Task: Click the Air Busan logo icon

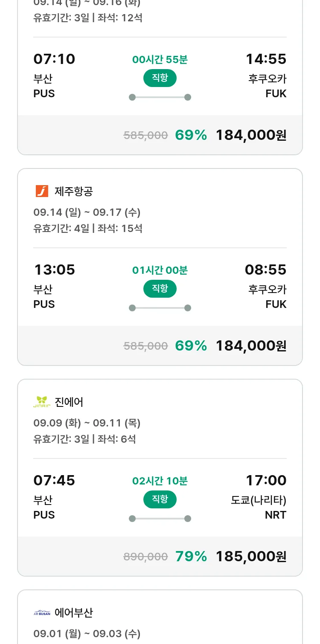Action: tap(42, 613)
